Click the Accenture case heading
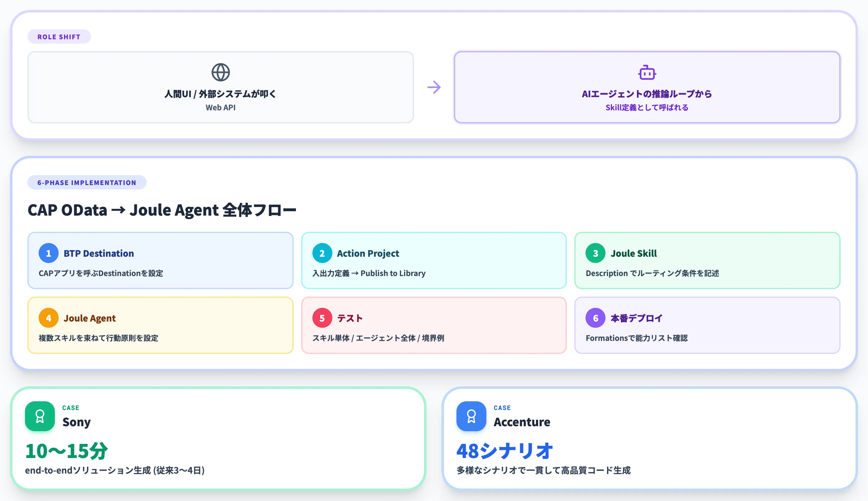This screenshot has width=868, height=501. (522, 422)
